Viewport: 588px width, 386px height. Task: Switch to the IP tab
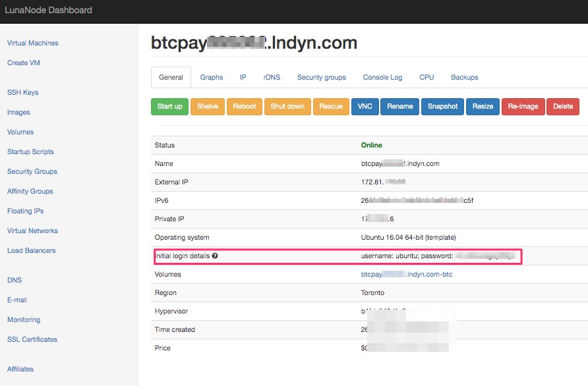coord(243,77)
